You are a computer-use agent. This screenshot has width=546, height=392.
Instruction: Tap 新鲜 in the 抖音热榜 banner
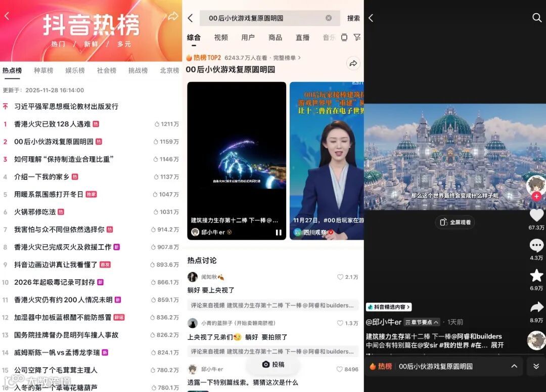click(x=91, y=44)
